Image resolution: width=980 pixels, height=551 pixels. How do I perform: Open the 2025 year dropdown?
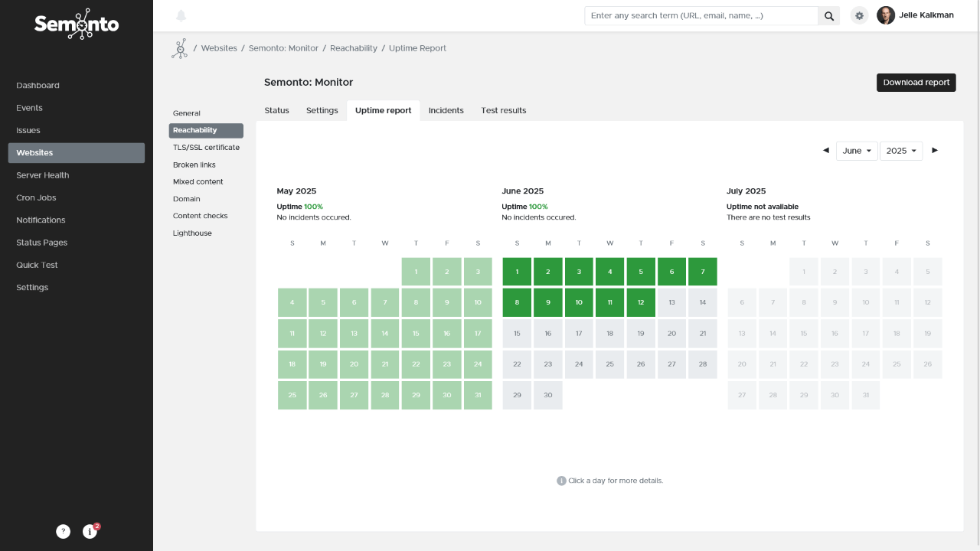click(901, 151)
